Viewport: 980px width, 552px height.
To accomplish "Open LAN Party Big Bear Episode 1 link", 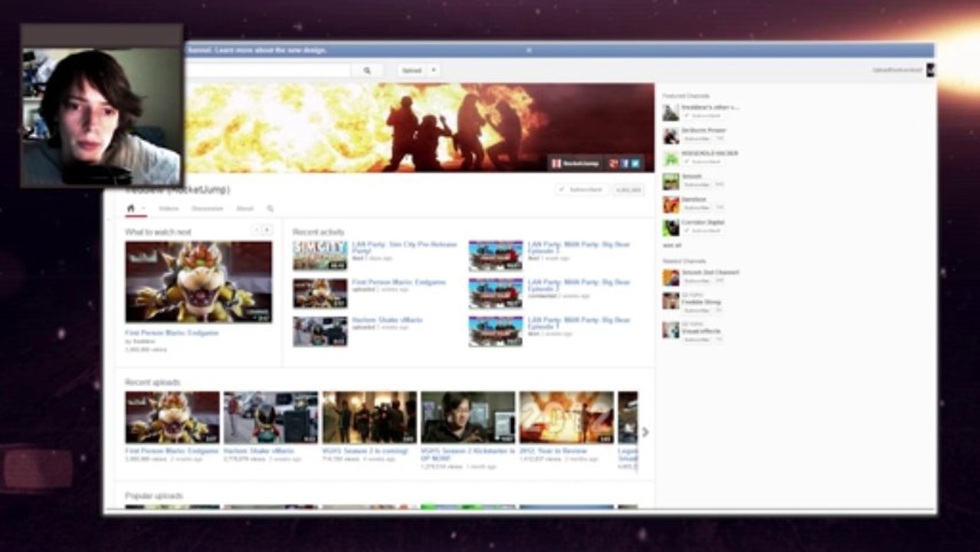I will coord(578,323).
